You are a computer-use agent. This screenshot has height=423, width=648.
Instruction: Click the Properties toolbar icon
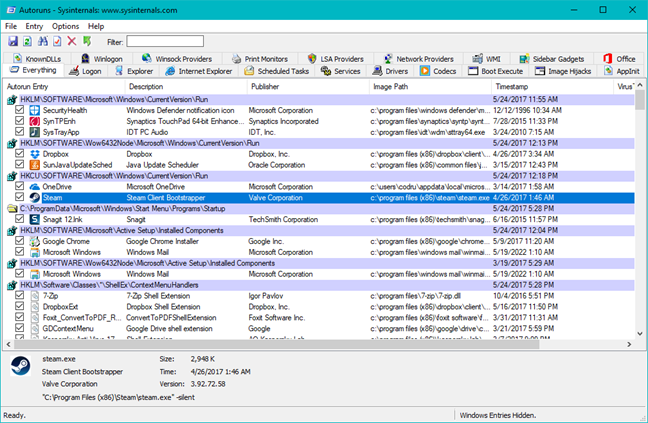(57, 41)
